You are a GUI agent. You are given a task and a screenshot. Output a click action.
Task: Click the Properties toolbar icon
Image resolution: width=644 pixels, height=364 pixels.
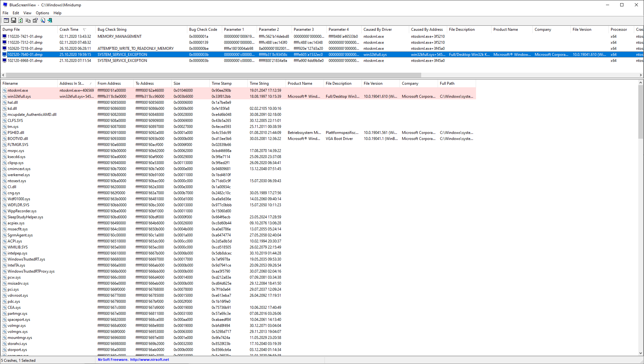35,20
